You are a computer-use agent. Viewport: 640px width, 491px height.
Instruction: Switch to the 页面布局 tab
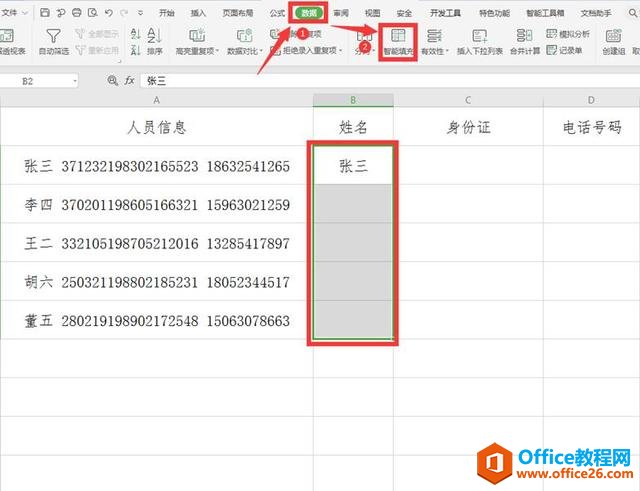point(238,13)
